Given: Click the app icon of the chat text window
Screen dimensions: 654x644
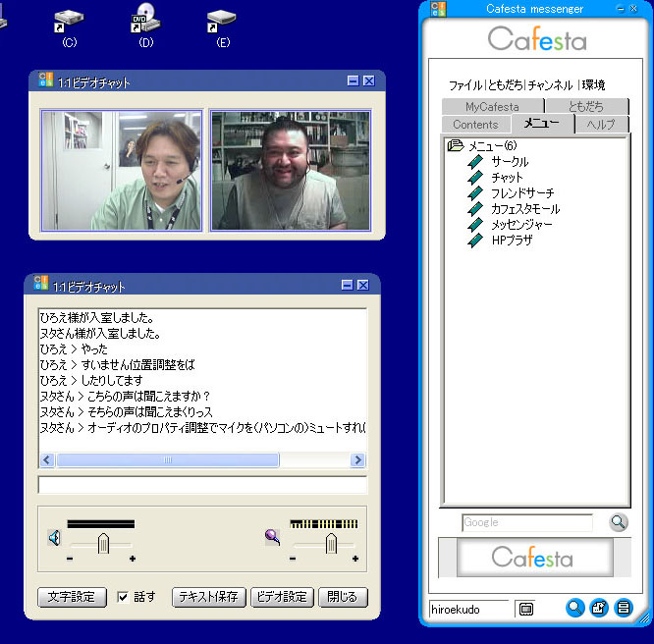Looking at the screenshot, I should [x=41, y=283].
